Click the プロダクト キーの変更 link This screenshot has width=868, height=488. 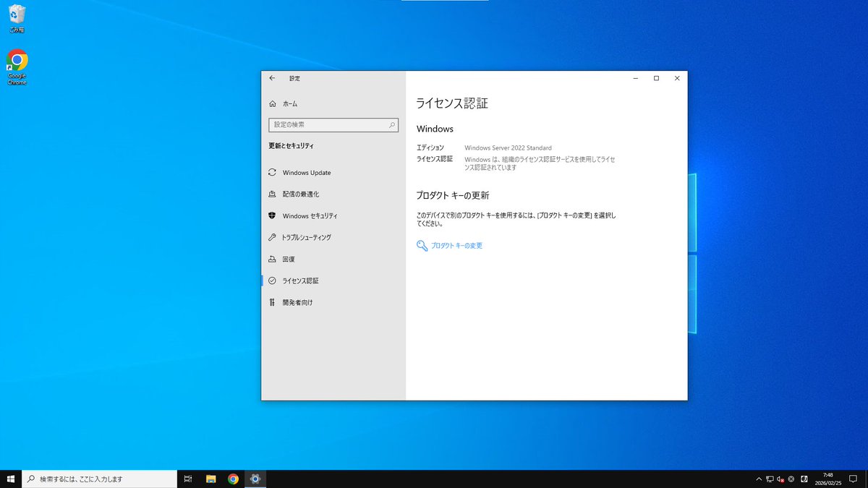click(456, 246)
